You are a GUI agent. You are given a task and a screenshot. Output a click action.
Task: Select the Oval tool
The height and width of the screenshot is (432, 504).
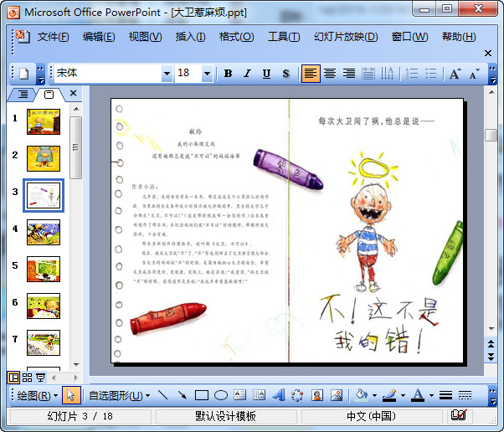[221, 395]
